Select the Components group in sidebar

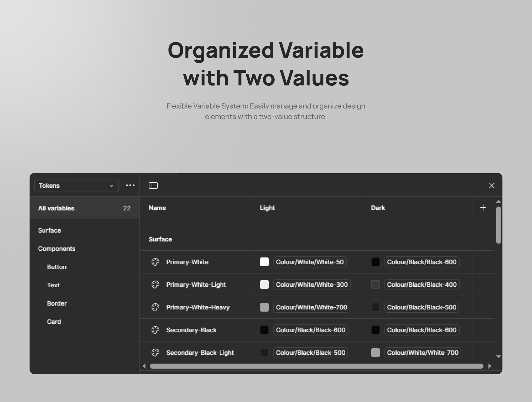coord(57,249)
